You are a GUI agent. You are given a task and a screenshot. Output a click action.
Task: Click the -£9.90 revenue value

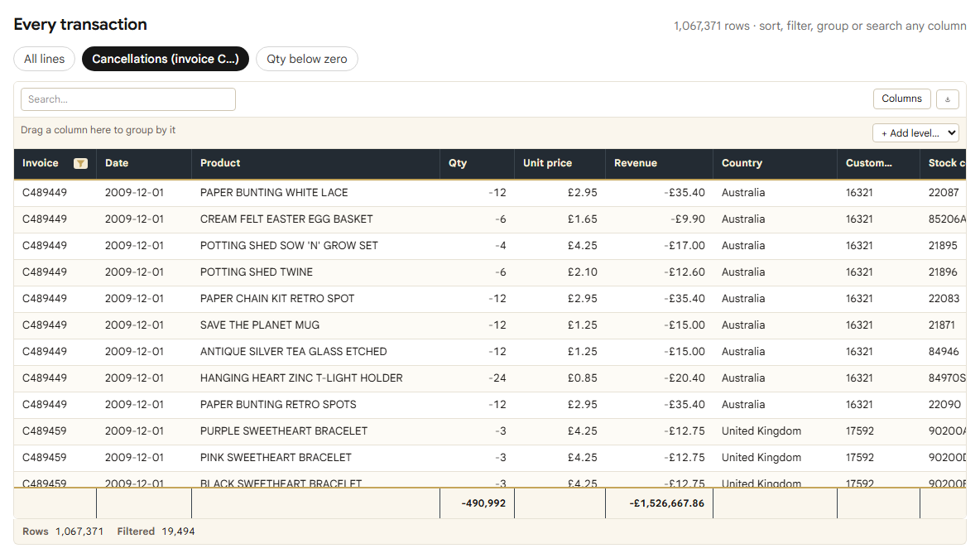[x=688, y=219]
